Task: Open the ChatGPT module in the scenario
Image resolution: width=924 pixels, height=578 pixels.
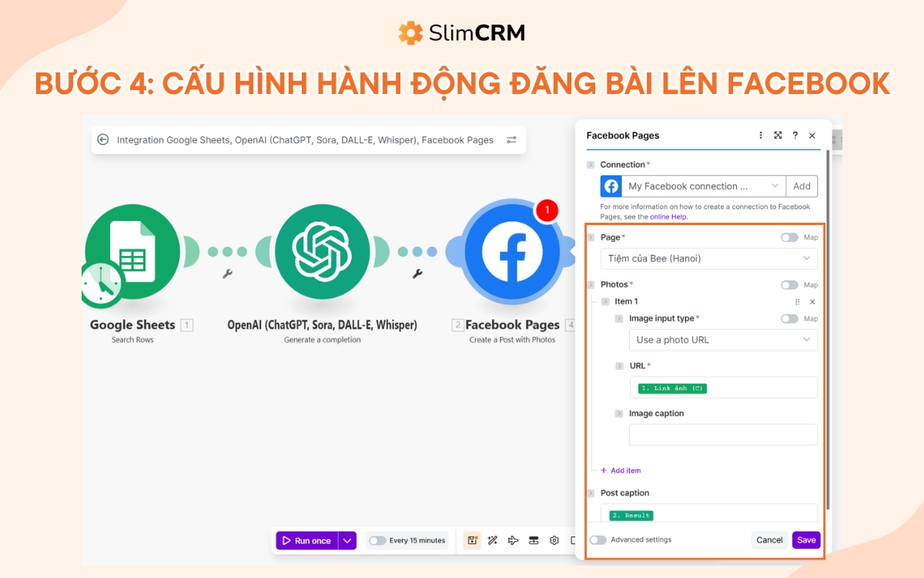Action: pos(323,250)
